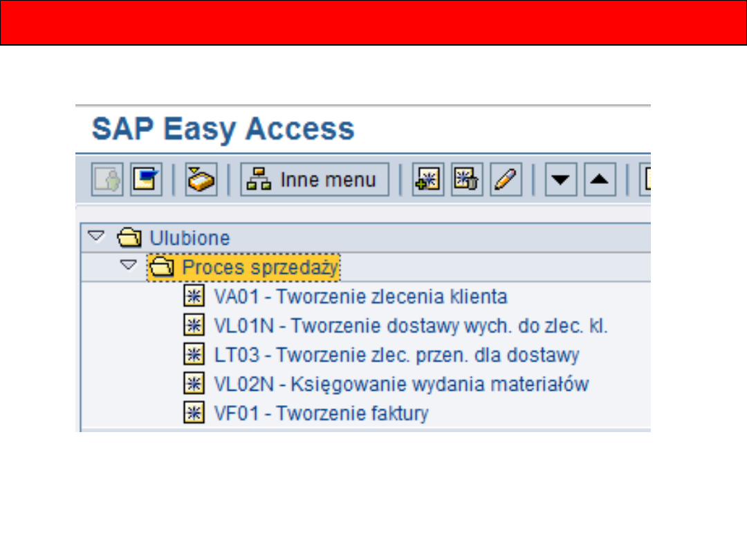Open the SAP menu icon
Screen dimensions: 747x560
pyautogui.click(x=146, y=180)
